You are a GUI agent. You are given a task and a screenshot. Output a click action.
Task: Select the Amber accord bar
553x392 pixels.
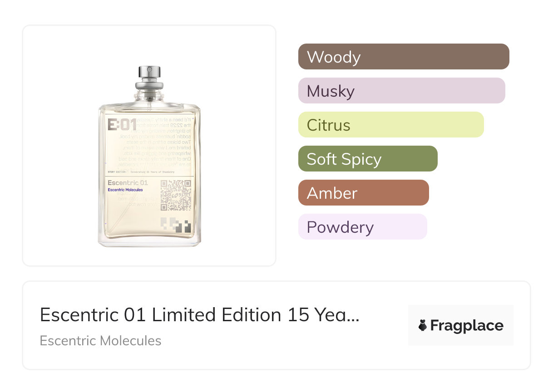coord(363,193)
